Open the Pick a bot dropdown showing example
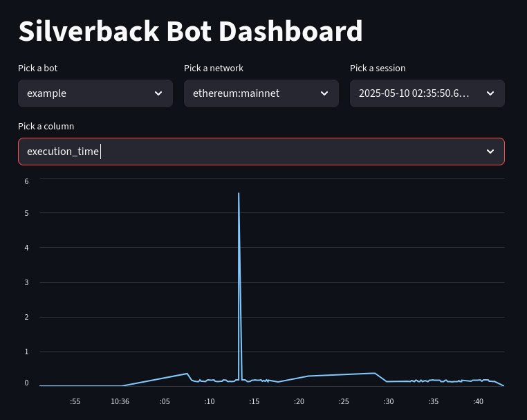Screen dimensions: 527x420 (95, 93)
